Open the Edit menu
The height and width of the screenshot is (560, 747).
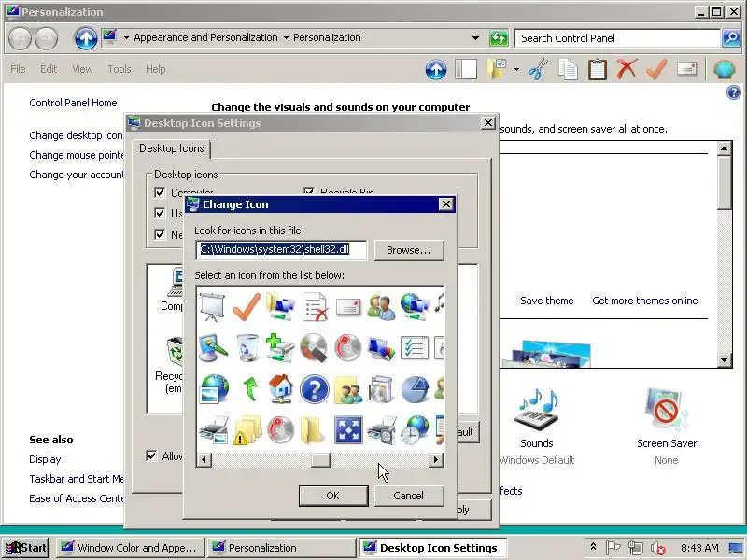pos(49,69)
